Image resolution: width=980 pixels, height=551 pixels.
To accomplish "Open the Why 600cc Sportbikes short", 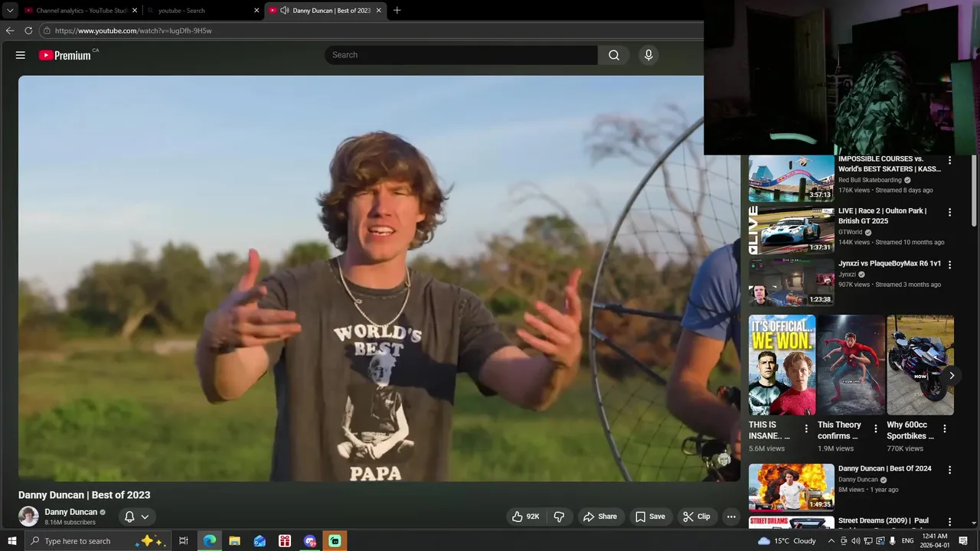I will [x=920, y=365].
